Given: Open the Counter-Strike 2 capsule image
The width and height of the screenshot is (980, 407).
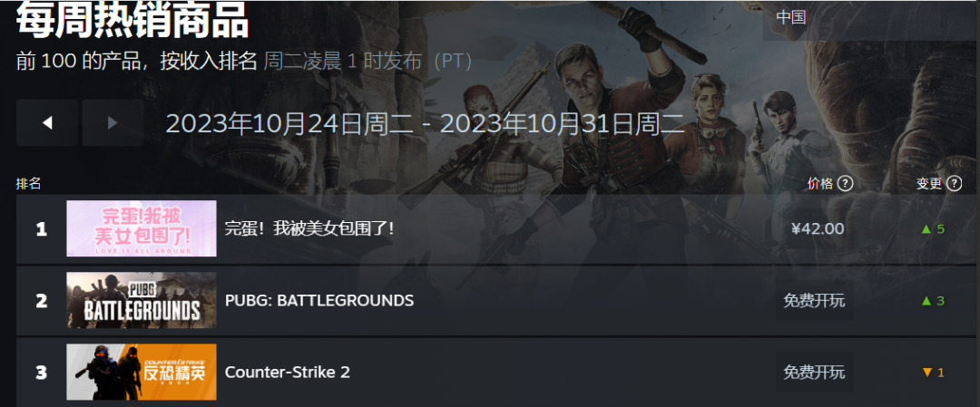Looking at the screenshot, I should tap(142, 372).
